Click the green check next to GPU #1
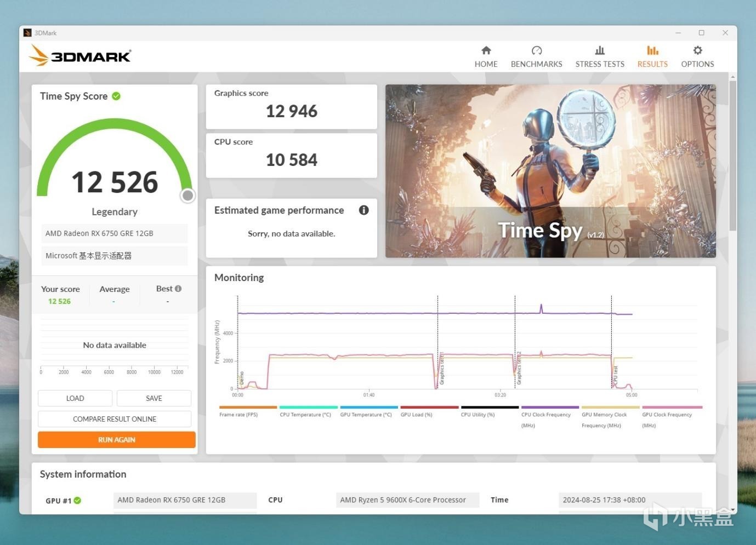This screenshot has width=756, height=545. [77, 500]
